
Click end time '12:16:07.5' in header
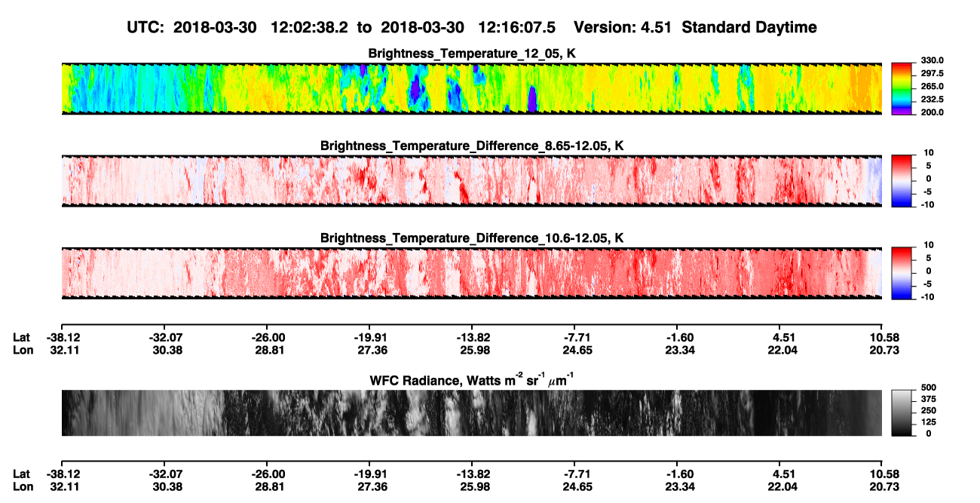pos(517,27)
